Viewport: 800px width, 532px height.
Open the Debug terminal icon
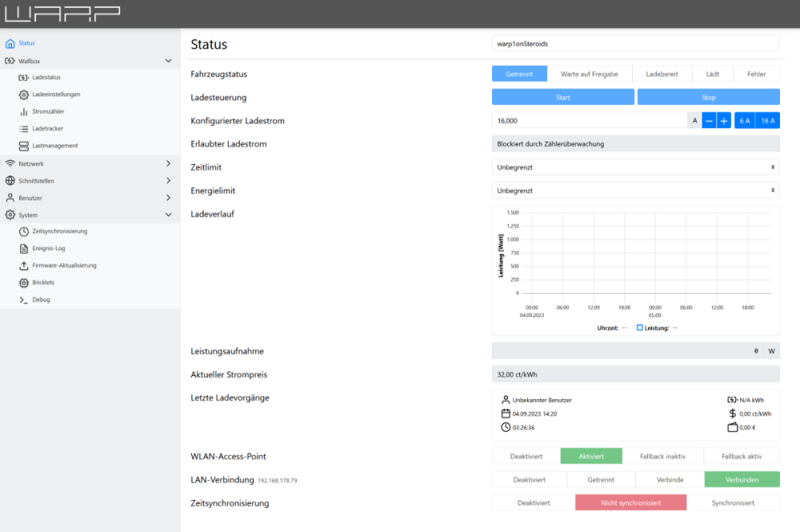point(23,299)
